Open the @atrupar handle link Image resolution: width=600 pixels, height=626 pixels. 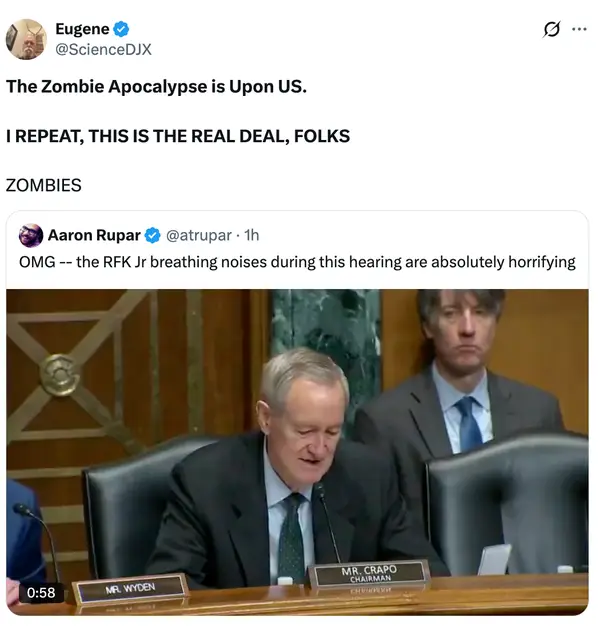[198, 236]
